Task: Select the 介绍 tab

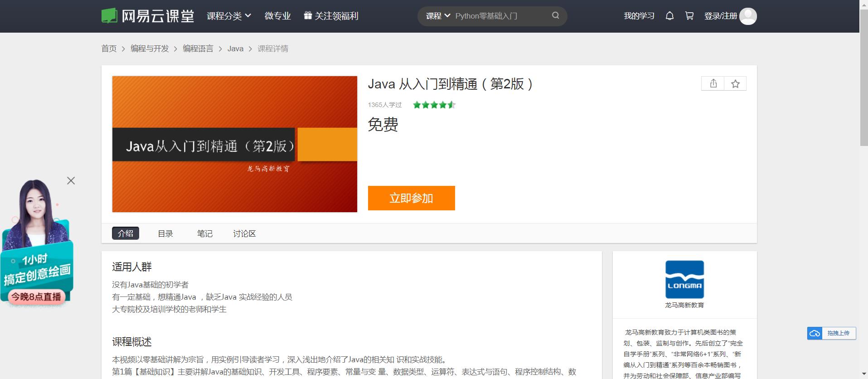Action: (x=126, y=233)
